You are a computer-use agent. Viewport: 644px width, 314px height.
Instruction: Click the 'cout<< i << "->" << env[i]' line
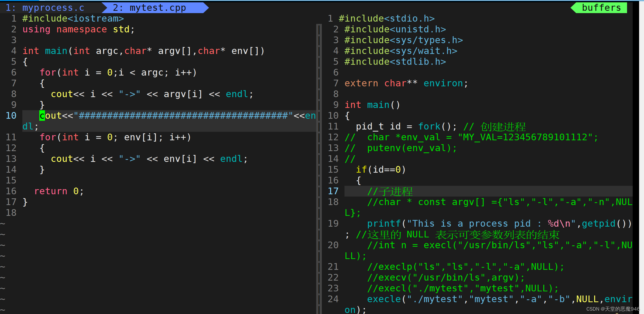click(x=149, y=159)
